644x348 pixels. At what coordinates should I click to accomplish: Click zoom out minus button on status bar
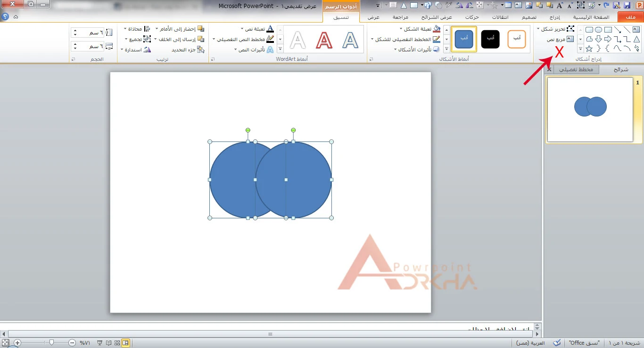click(72, 343)
